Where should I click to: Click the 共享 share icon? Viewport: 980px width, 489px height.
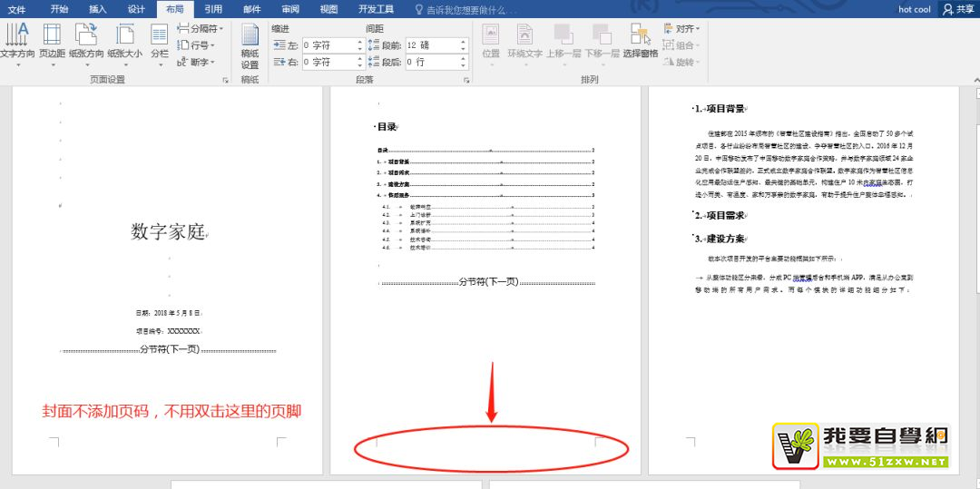958,9
